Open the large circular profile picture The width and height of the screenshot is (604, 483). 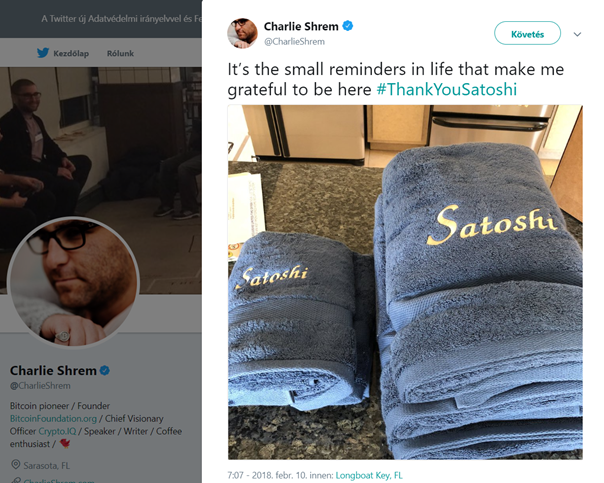[73, 282]
